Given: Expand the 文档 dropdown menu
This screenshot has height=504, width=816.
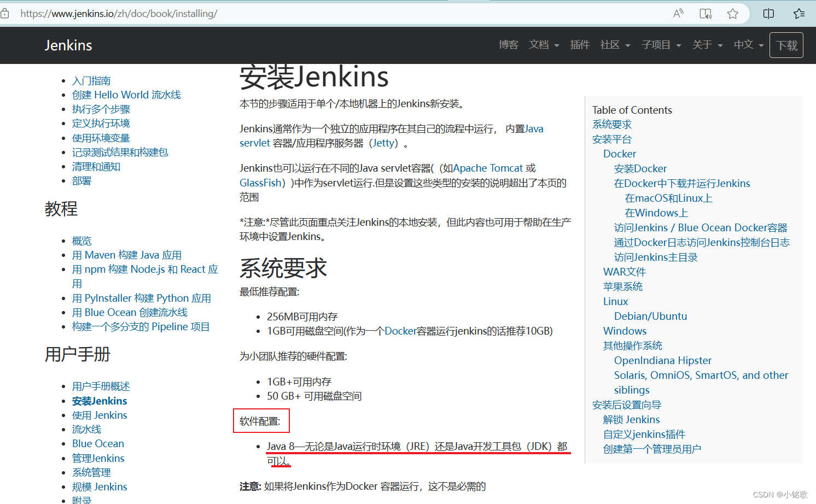Looking at the screenshot, I should pyautogui.click(x=544, y=45).
